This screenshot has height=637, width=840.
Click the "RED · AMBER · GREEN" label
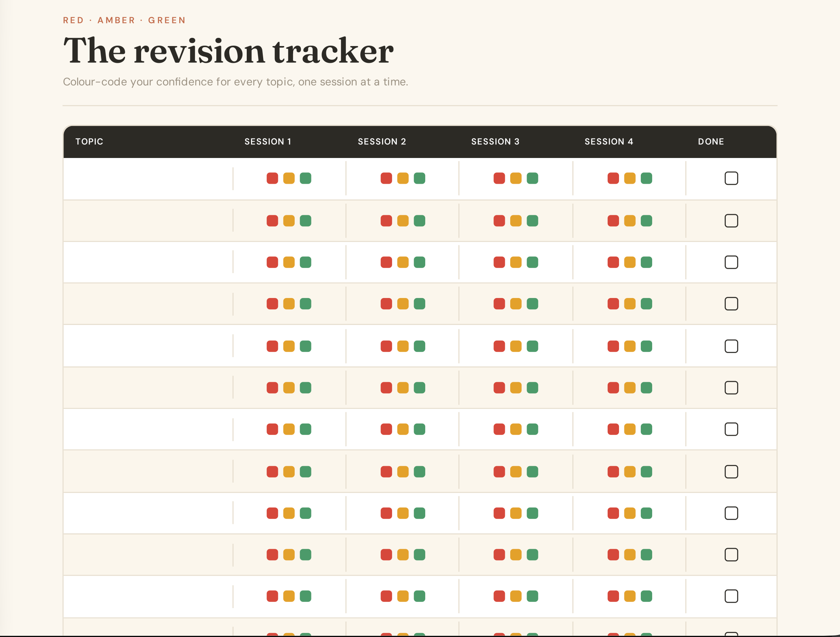pos(124,20)
